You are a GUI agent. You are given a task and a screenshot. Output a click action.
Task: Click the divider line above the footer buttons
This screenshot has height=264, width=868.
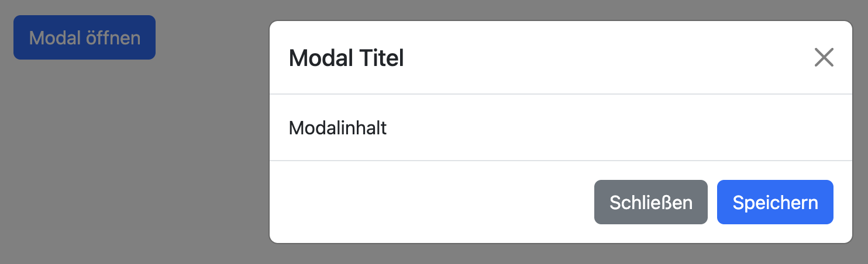560,160
